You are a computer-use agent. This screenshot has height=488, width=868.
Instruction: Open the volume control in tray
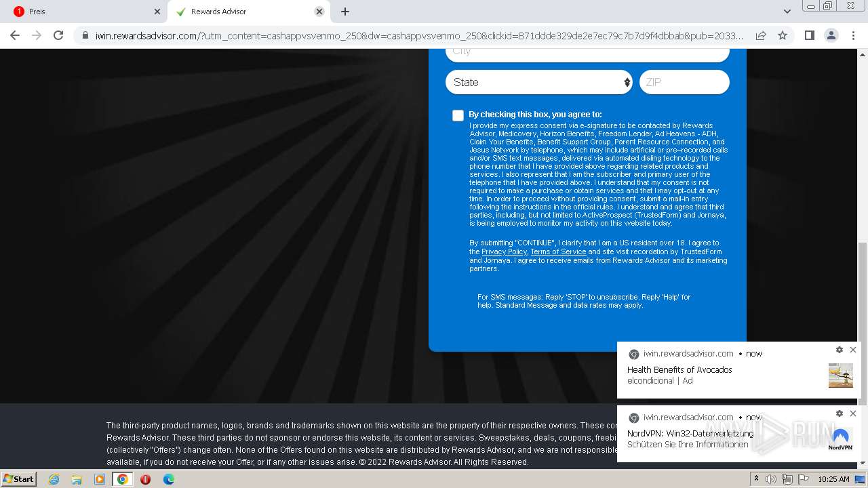coord(771,479)
